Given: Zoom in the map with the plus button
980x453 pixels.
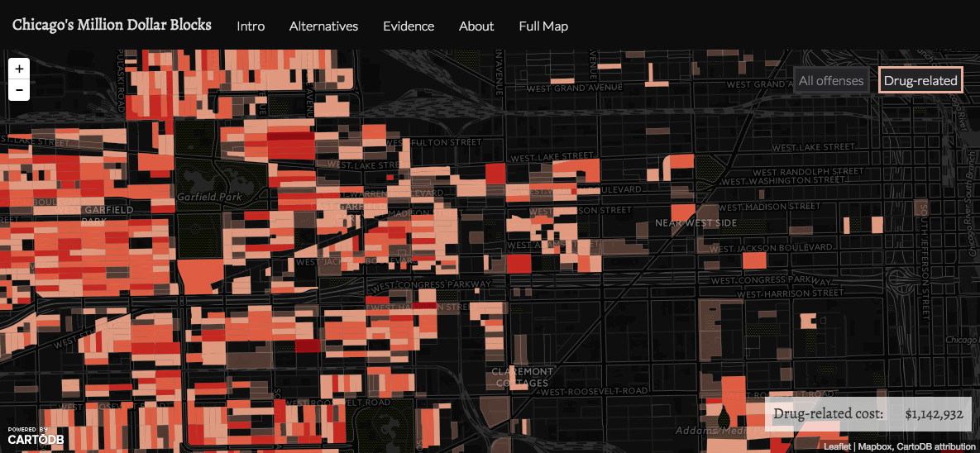Looking at the screenshot, I should 19,69.
